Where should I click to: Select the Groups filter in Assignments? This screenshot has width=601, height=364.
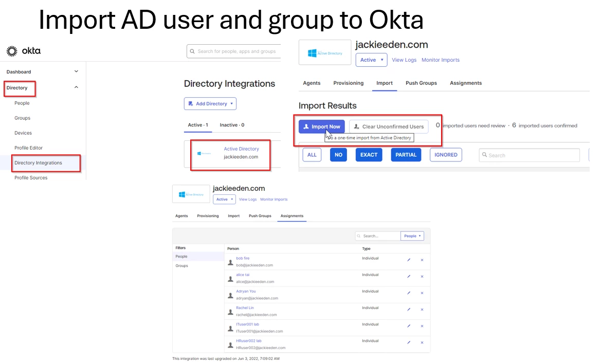coord(181,265)
